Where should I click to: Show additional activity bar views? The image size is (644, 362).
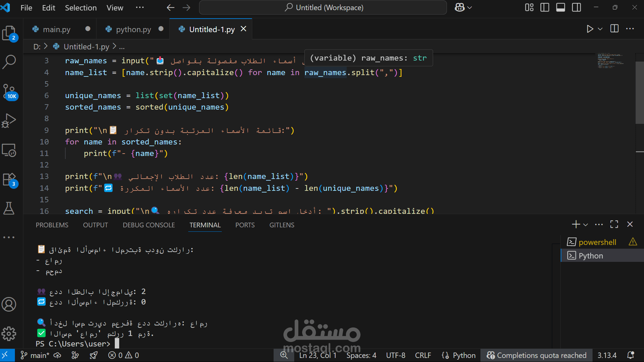coord(9,237)
